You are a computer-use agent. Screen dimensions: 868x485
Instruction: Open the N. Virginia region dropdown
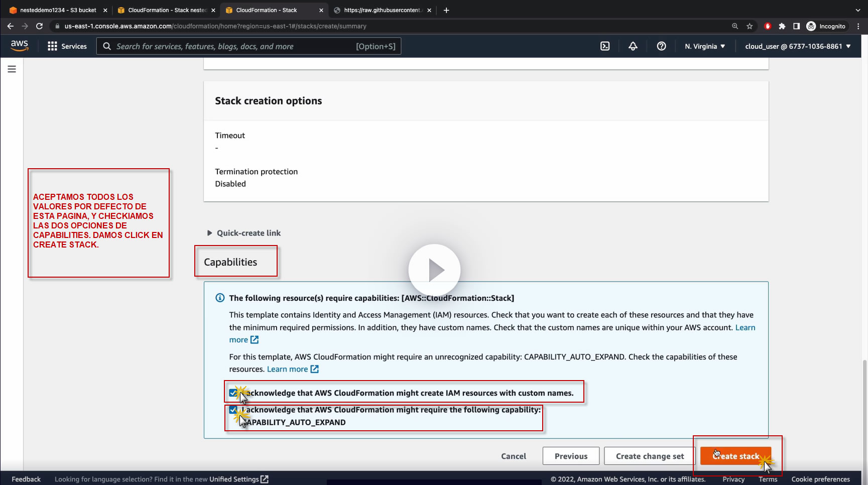(705, 46)
